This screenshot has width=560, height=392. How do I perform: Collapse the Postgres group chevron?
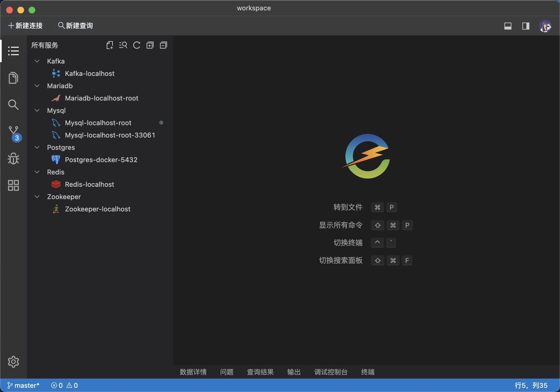click(37, 147)
